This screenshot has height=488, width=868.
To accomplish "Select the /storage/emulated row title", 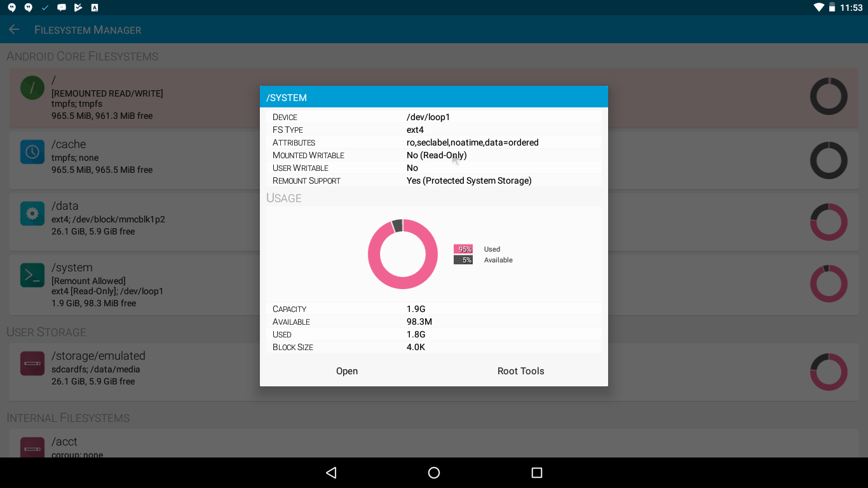I will pyautogui.click(x=98, y=356).
